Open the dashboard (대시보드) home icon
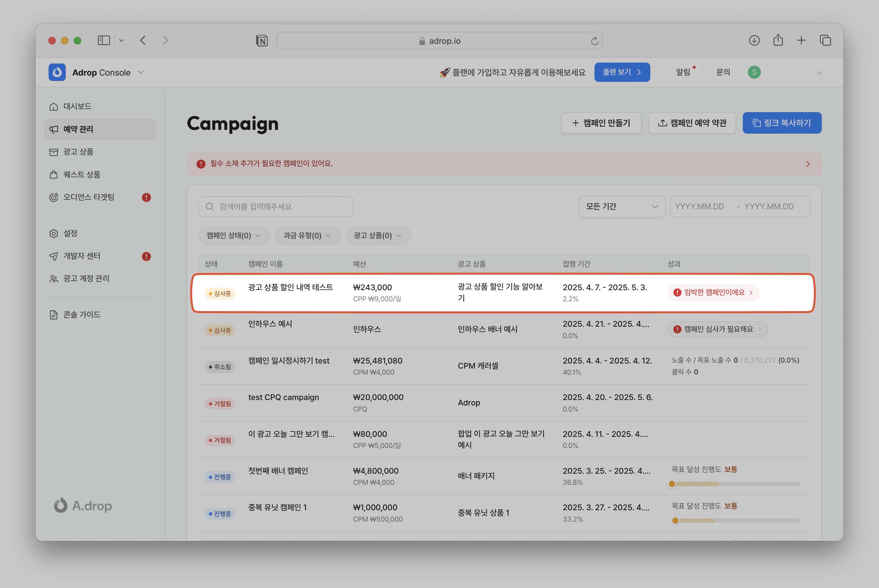Image resolution: width=879 pixels, height=588 pixels. (x=54, y=106)
